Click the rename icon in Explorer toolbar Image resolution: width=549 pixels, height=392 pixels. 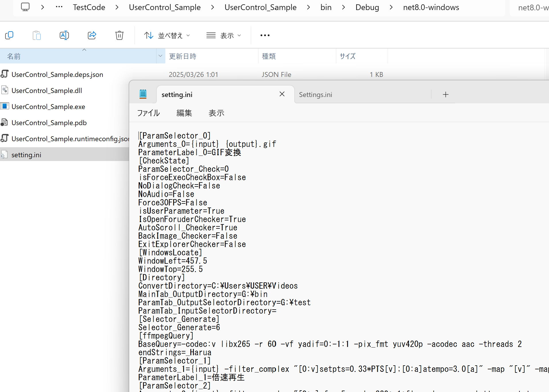tap(64, 35)
